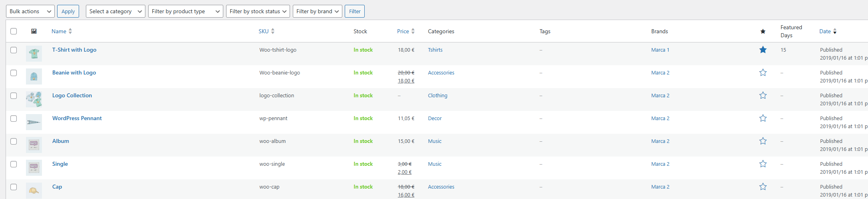Select checkbox for Beanie with Logo
Viewport: 868px width, 199px height.
(14, 73)
